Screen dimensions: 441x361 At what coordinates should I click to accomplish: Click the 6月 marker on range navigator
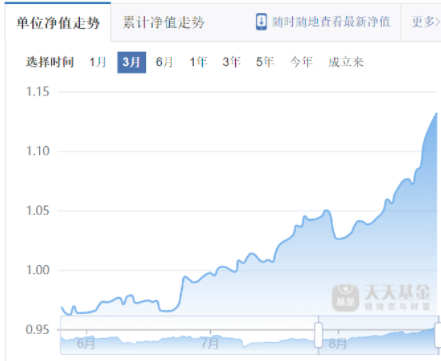pyautogui.click(x=86, y=343)
